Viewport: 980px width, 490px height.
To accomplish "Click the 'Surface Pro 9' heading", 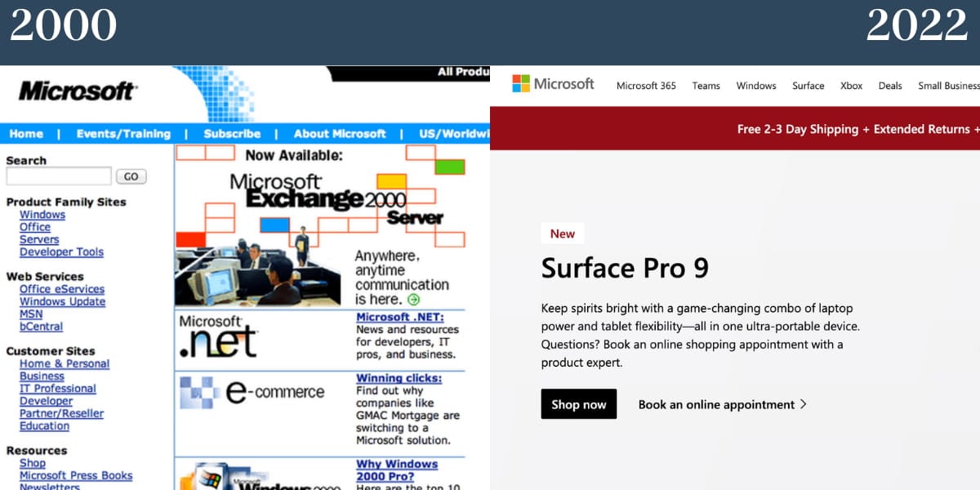I will (x=625, y=268).
